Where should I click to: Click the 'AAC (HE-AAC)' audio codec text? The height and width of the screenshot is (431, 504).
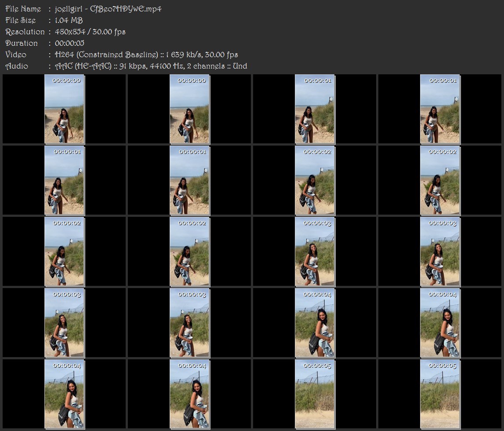click(83, 66)
